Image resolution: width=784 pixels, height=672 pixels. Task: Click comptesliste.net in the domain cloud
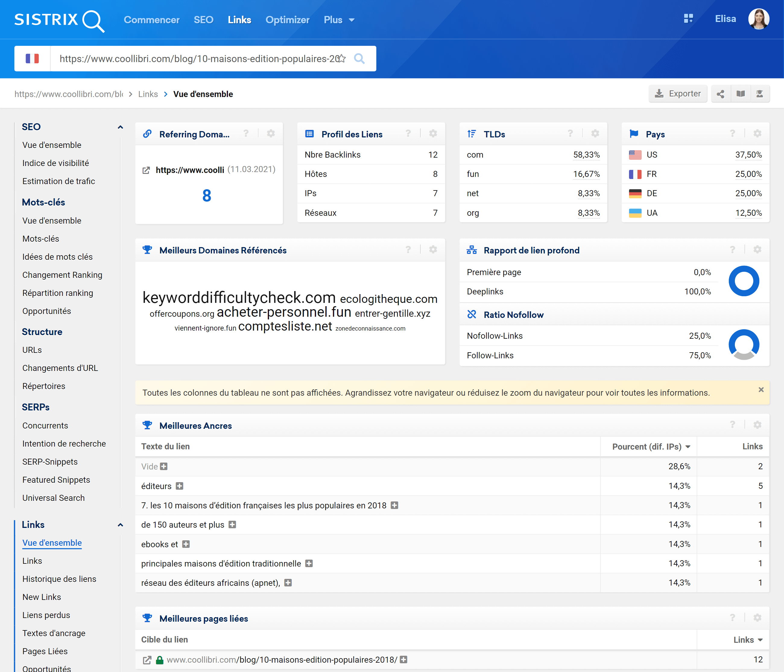(285, 326)
